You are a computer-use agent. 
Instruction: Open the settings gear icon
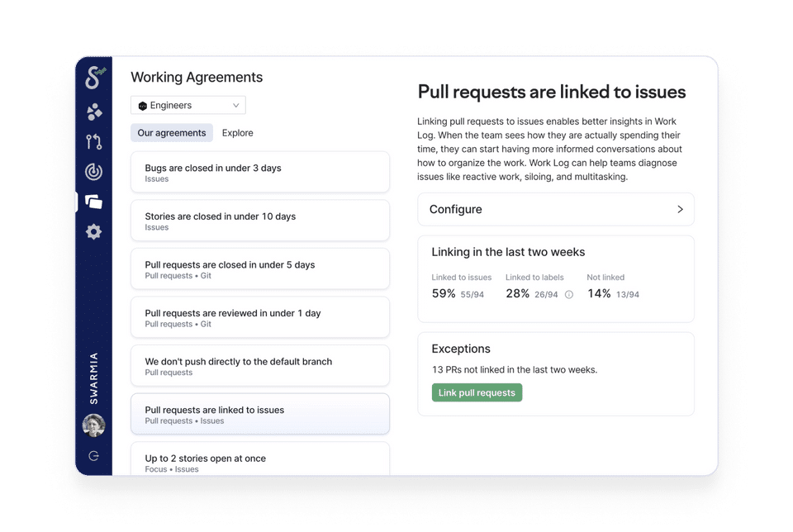click(x=94, y=232)
